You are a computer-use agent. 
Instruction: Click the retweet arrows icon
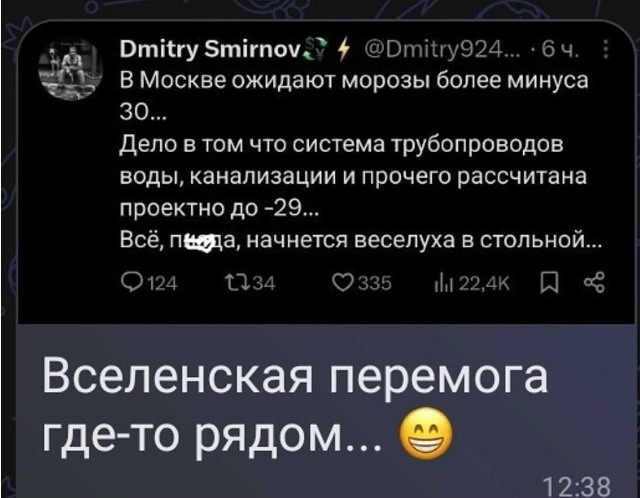[x=238, y=282]
